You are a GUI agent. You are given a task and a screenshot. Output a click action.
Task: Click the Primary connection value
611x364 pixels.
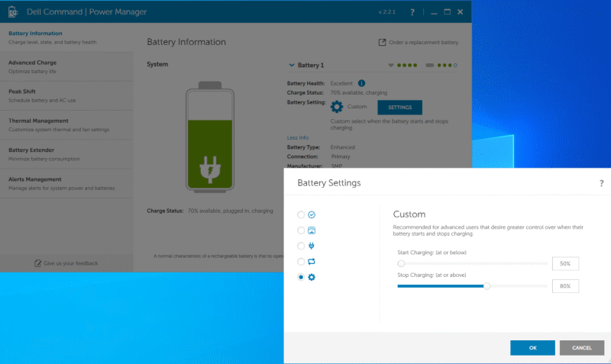[x=341, y=156]
